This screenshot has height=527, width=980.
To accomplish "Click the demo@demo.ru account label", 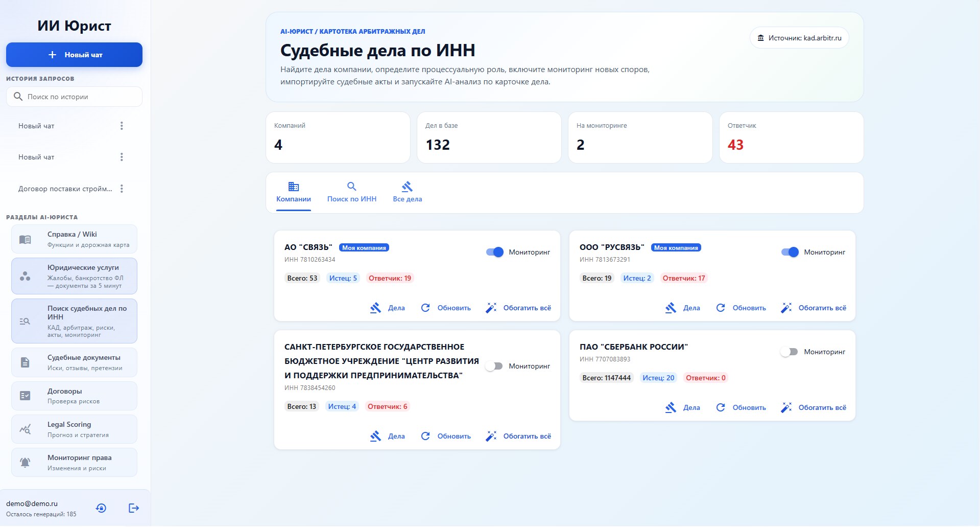I will 32,503.
